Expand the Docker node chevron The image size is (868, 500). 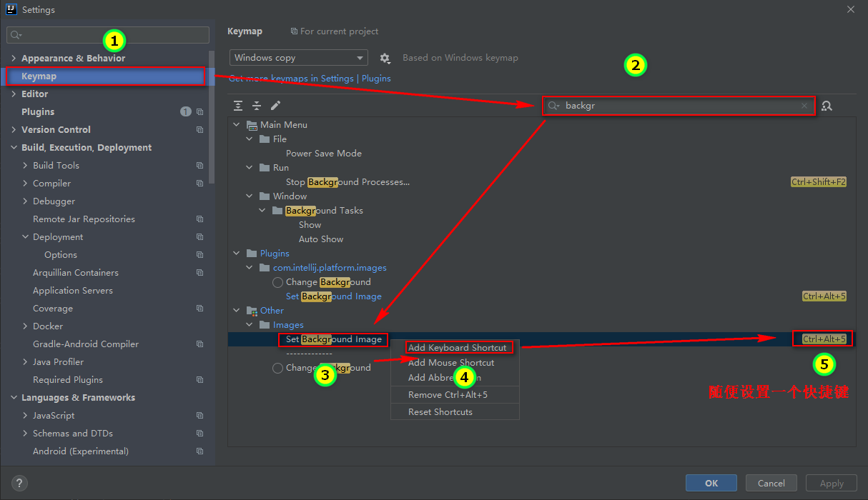tap(25, 326)
